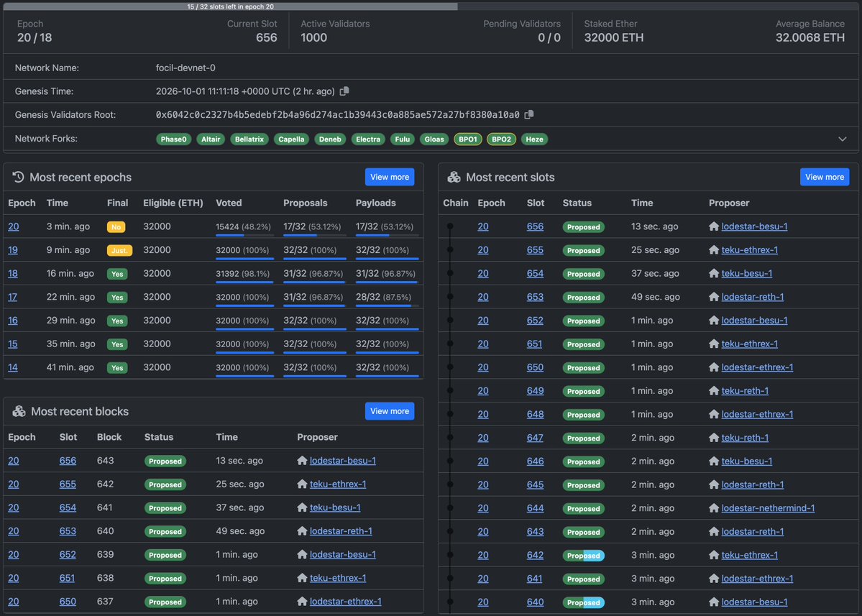Click the chain dot for slot 648

point(450,414)
